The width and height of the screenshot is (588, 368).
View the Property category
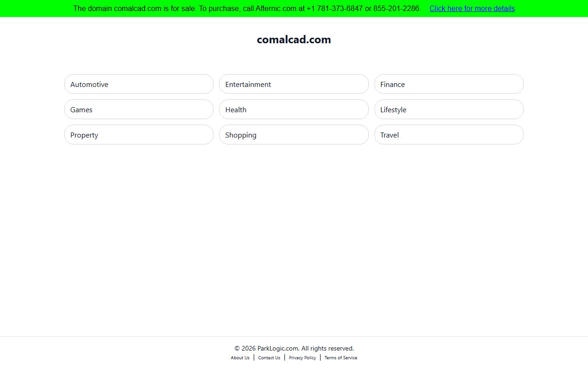pos(139,135)
